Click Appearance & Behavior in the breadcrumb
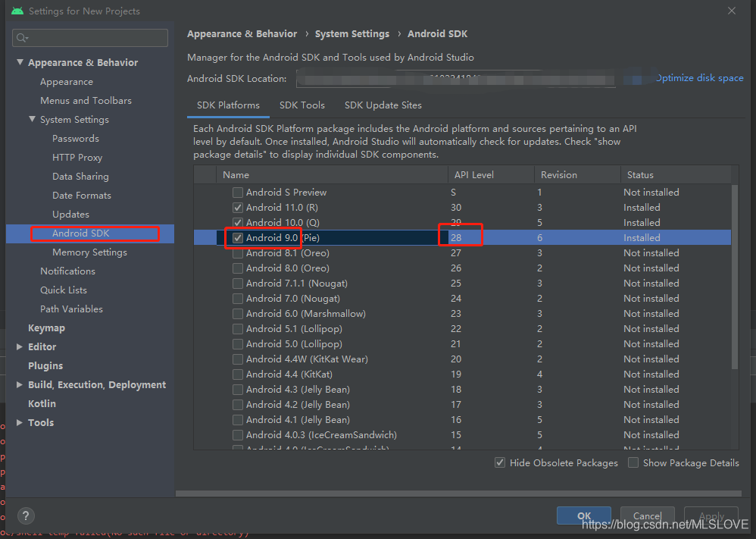The height and width of the screenshot is (539, 756). (x=242, y=34)
